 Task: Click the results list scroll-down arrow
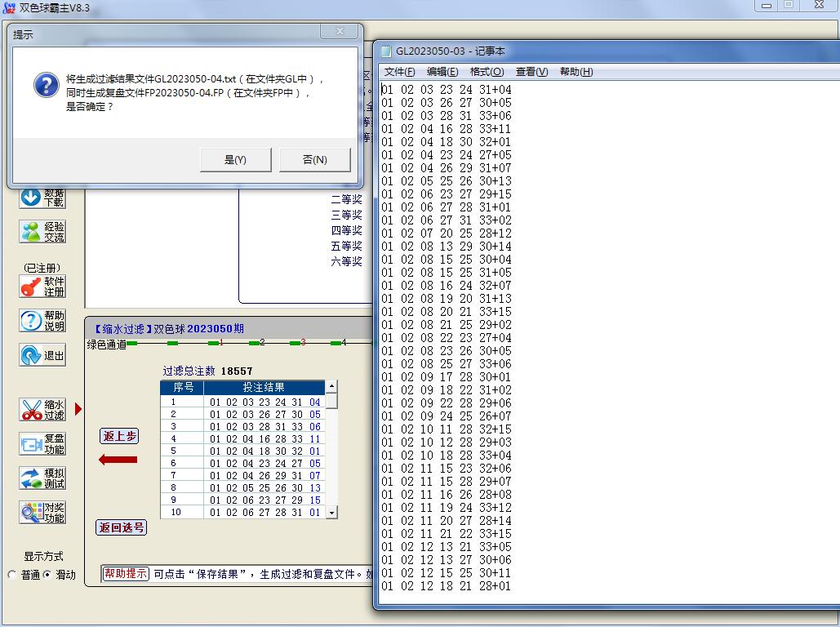pyautogui.click(x=331, y=513)
